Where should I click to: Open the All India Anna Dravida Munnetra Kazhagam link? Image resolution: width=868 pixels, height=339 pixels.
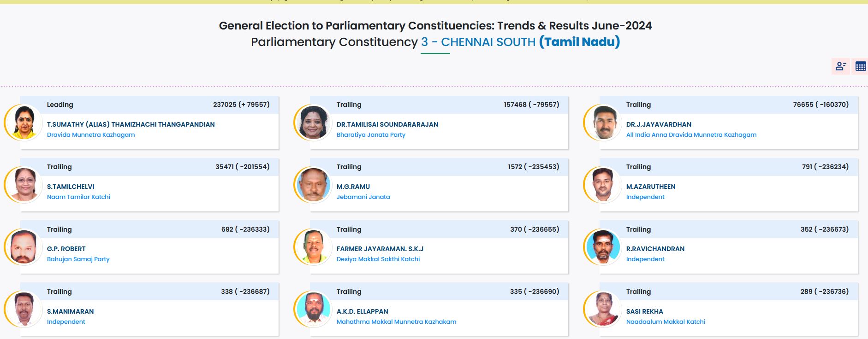click(691, 134)
